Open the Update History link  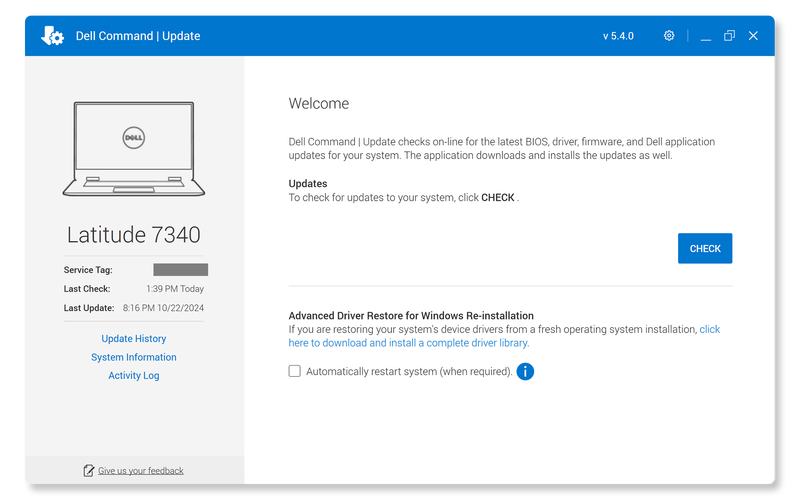pyautogui.click(x=134, y=339)
